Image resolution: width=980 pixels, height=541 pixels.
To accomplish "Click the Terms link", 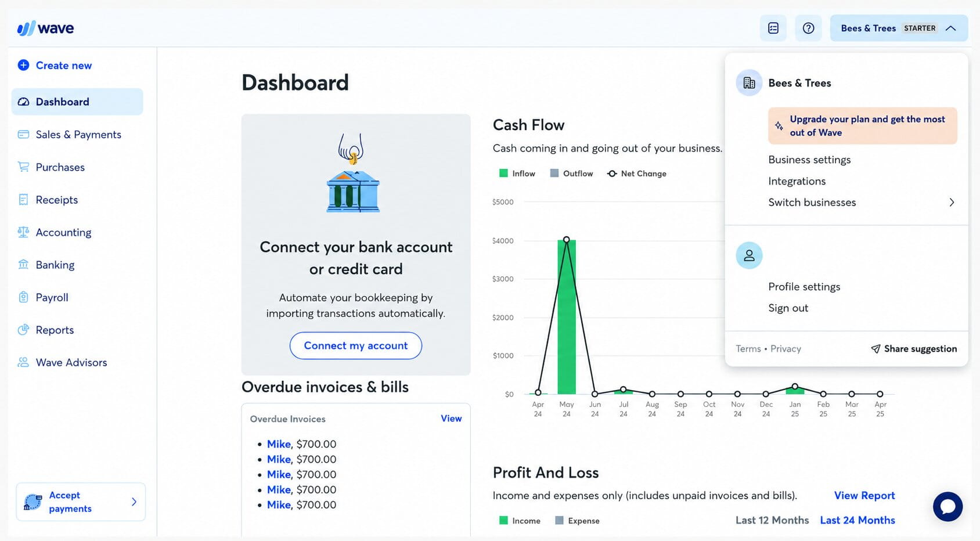I will click(x=748, y=349).
